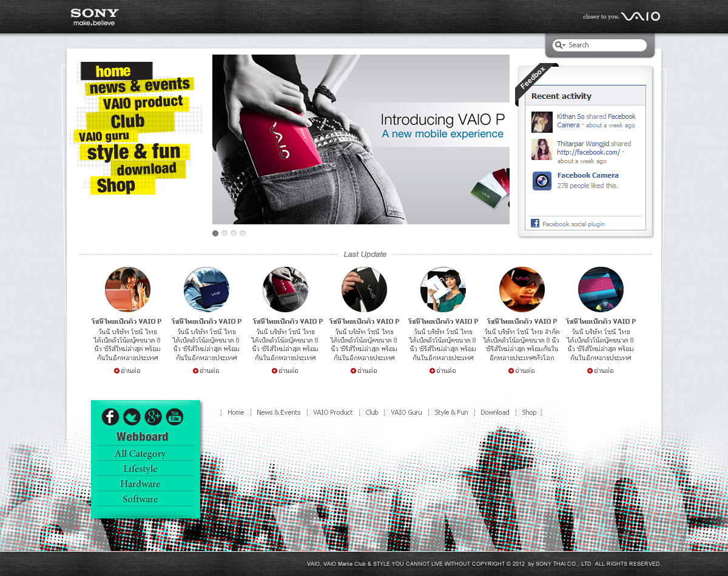Click the Sony make.believe logo
The image size is (728, 576).
94,17
